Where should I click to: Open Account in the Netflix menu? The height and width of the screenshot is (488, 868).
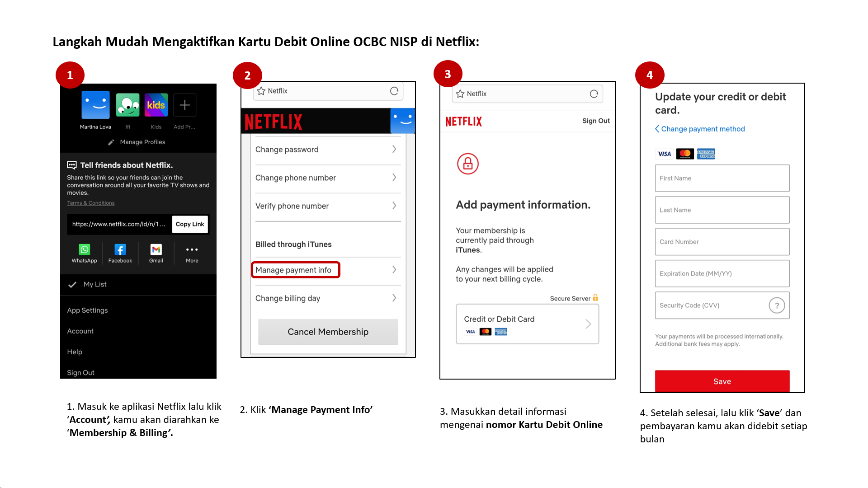(x=80, y=331)
